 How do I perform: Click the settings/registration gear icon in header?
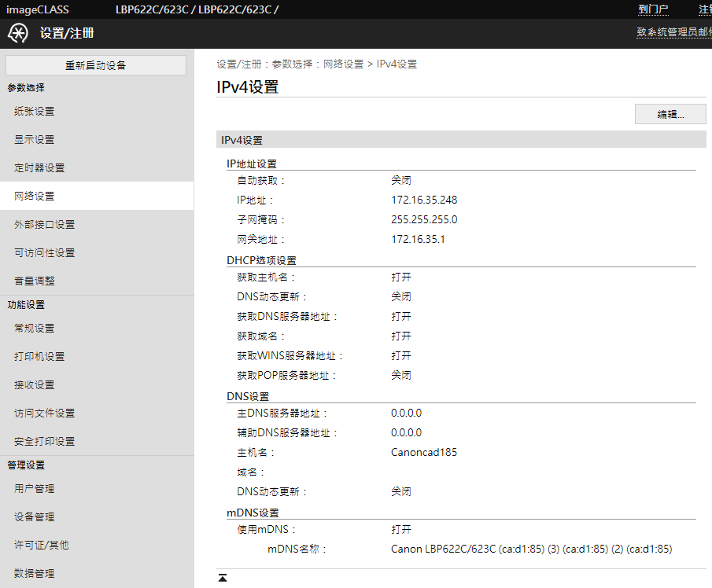coord(18,34)
